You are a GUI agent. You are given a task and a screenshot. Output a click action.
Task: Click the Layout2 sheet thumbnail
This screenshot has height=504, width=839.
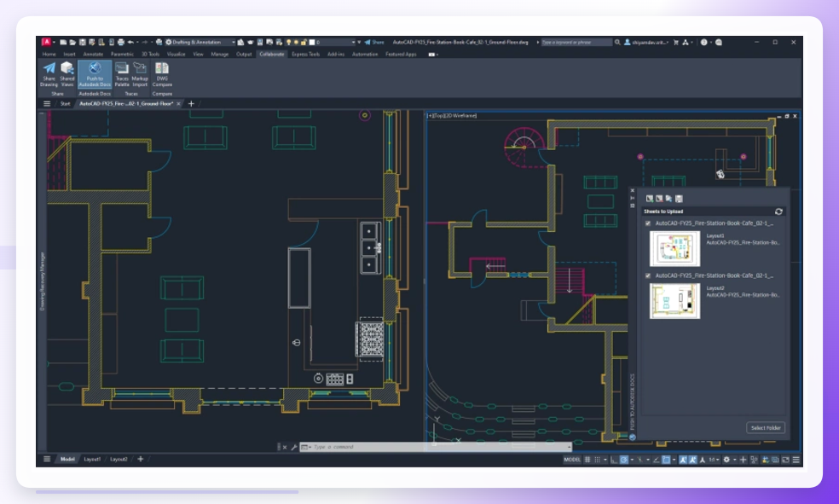click(674, 301)
